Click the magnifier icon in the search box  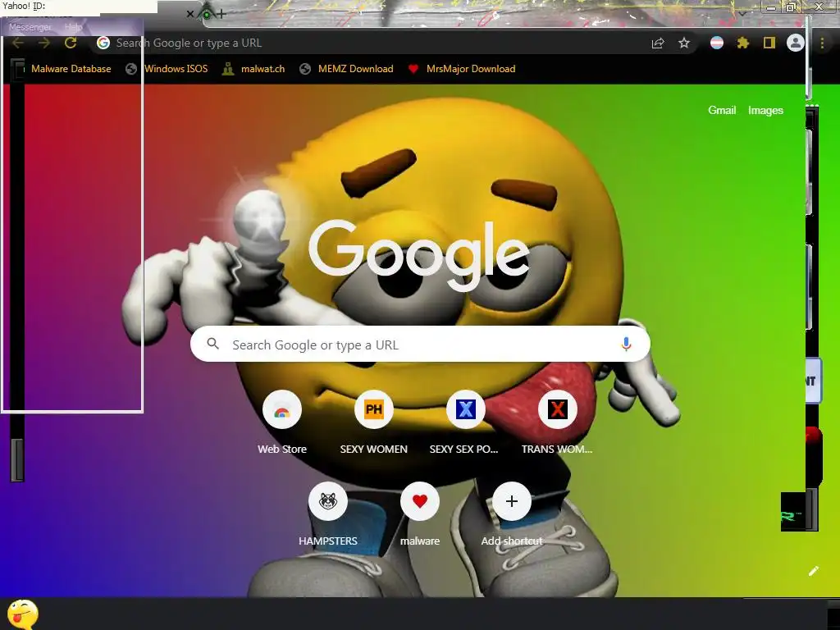(213, 344)
